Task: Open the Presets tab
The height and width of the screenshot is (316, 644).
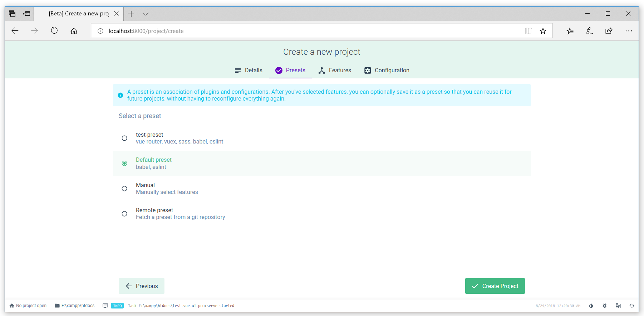Action: click(x=290, y=71)
